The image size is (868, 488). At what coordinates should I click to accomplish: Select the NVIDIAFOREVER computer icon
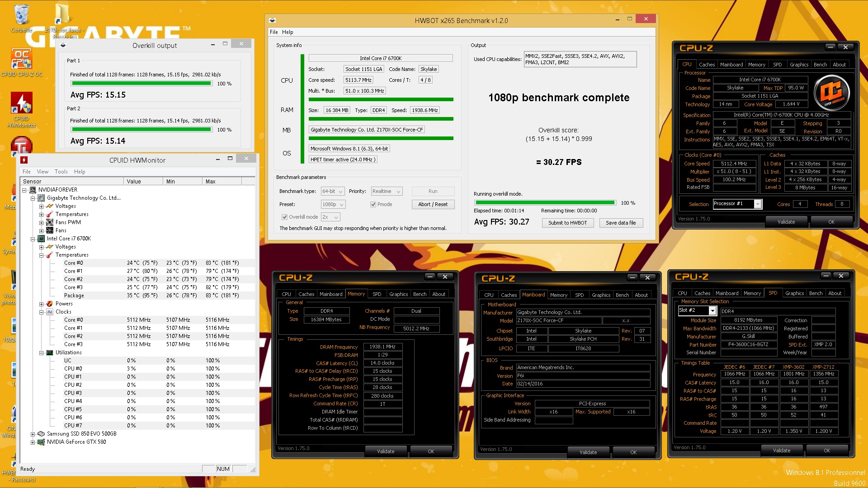33,190
